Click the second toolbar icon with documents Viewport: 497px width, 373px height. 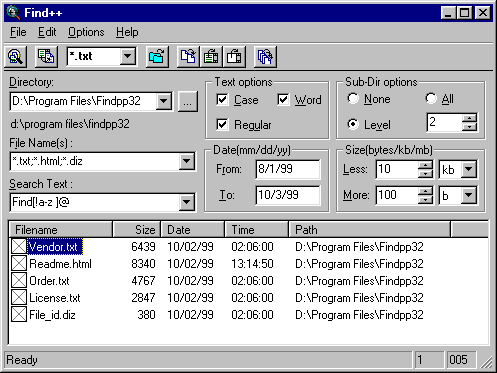(46, 57)
